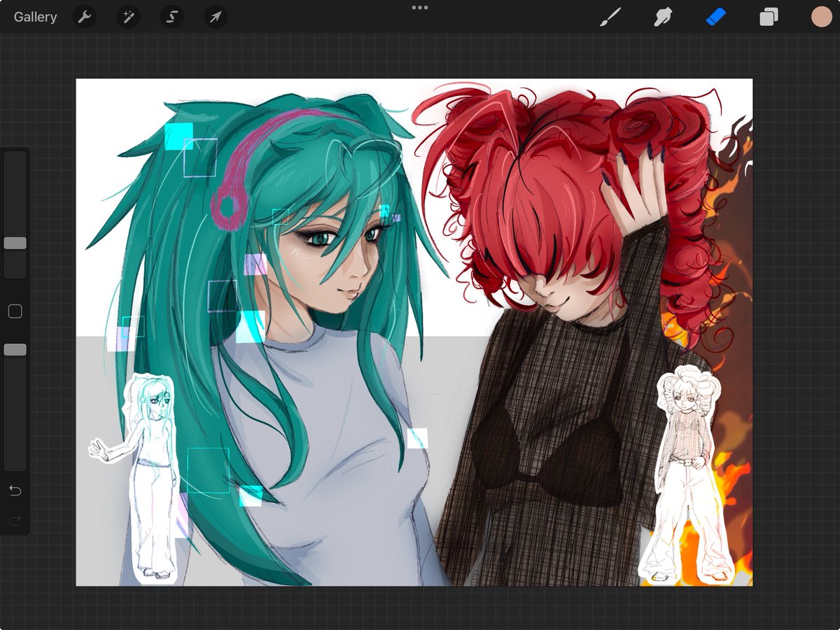Tap the three-dot multitasking menu at top
The height and width of the screenshot is (630, 840).
420,8
